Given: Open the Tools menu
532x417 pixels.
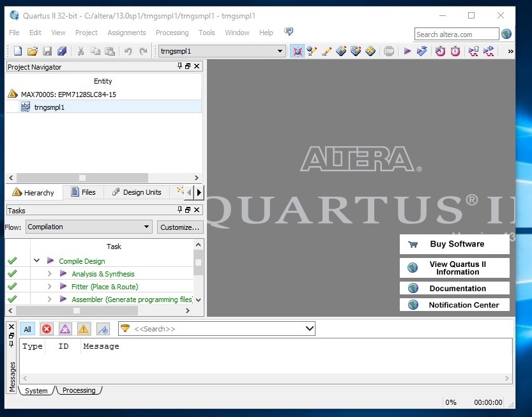Looking at the screenshot, I should coord(207,33).
